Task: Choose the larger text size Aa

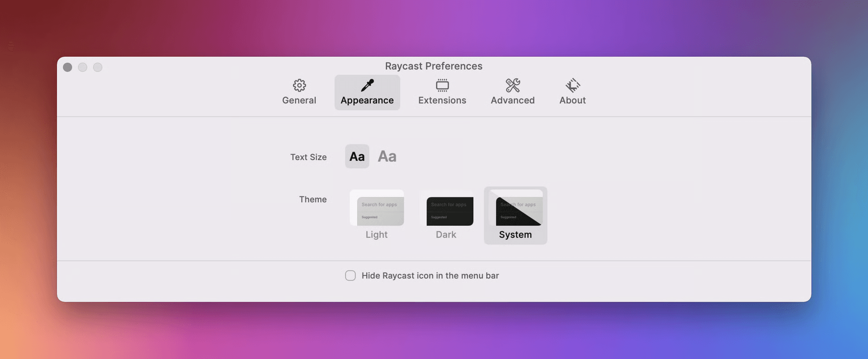Action: 387,156
